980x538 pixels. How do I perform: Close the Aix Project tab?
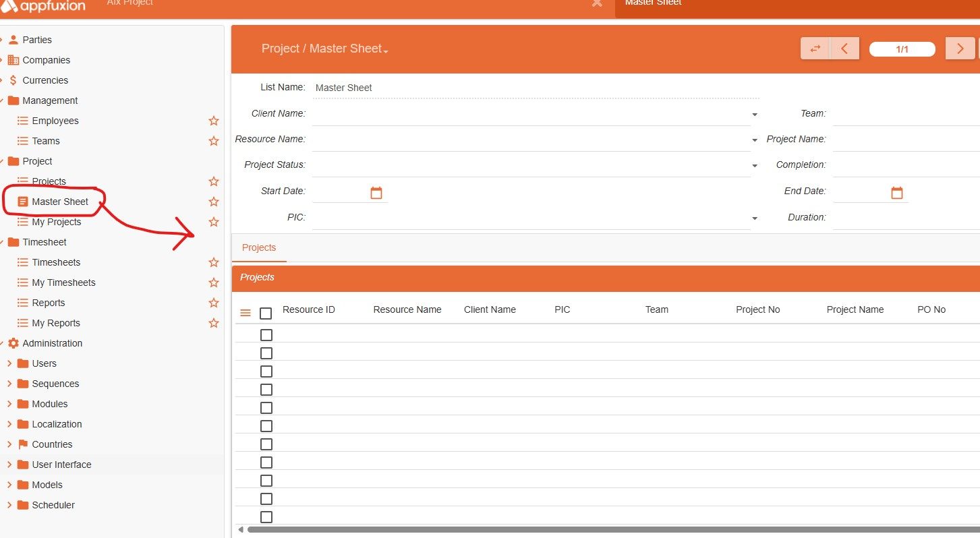(x=597, y=3)
